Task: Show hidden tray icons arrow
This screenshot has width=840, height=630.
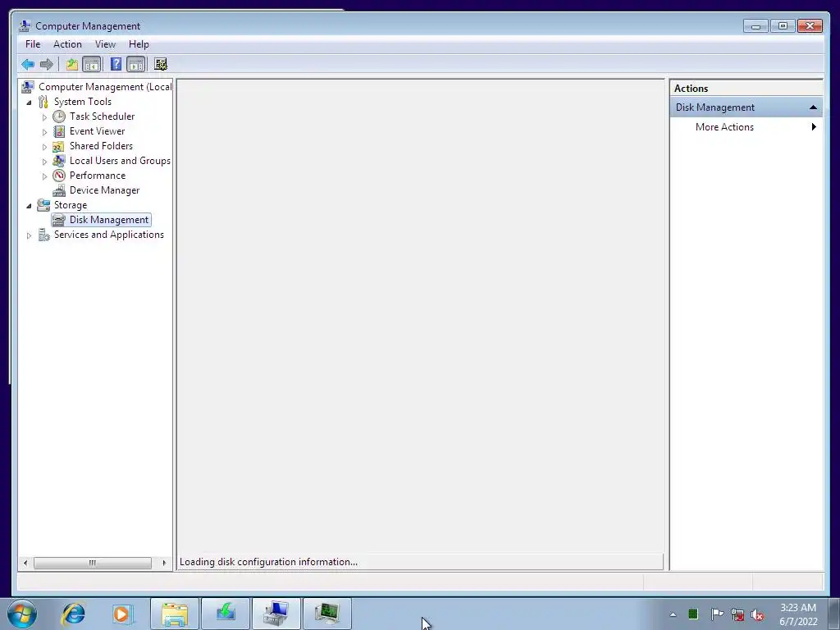Action: coord(673,614)
